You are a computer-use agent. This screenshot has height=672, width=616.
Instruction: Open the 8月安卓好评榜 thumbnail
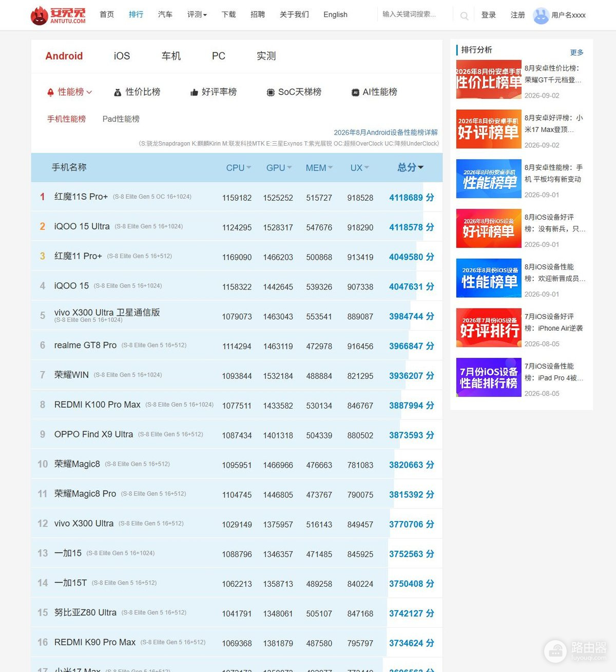click(489, 129)
